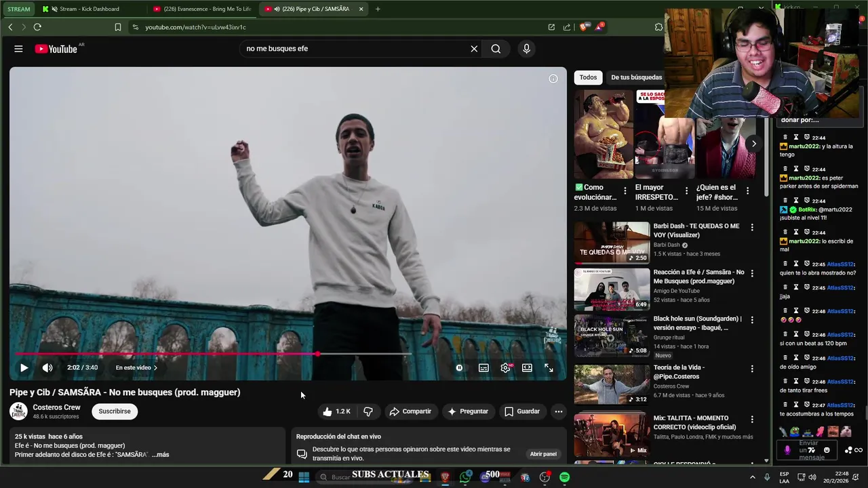Show hidden system tray icons chevron
The image size is (868, 488).
[752, 477]
